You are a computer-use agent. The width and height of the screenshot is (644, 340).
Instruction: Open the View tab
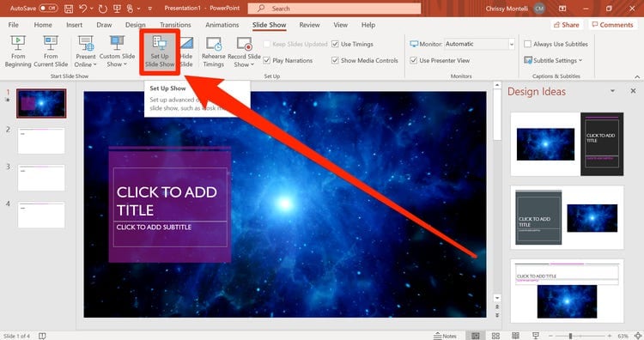pos(341,25)
